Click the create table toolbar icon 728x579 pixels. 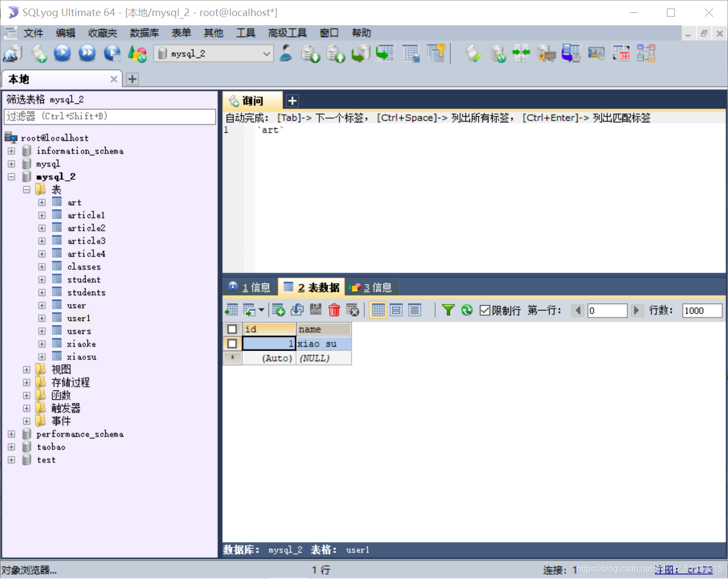point(411,54)
